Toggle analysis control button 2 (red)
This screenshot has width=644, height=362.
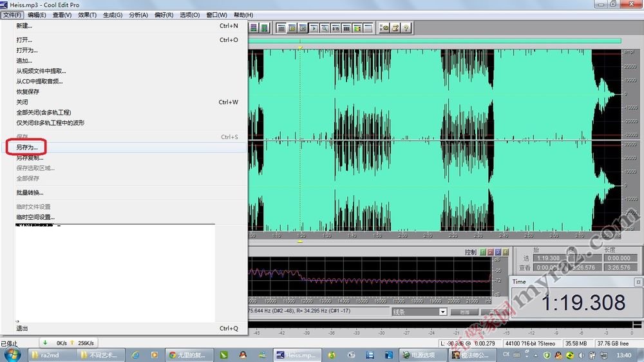490,252
